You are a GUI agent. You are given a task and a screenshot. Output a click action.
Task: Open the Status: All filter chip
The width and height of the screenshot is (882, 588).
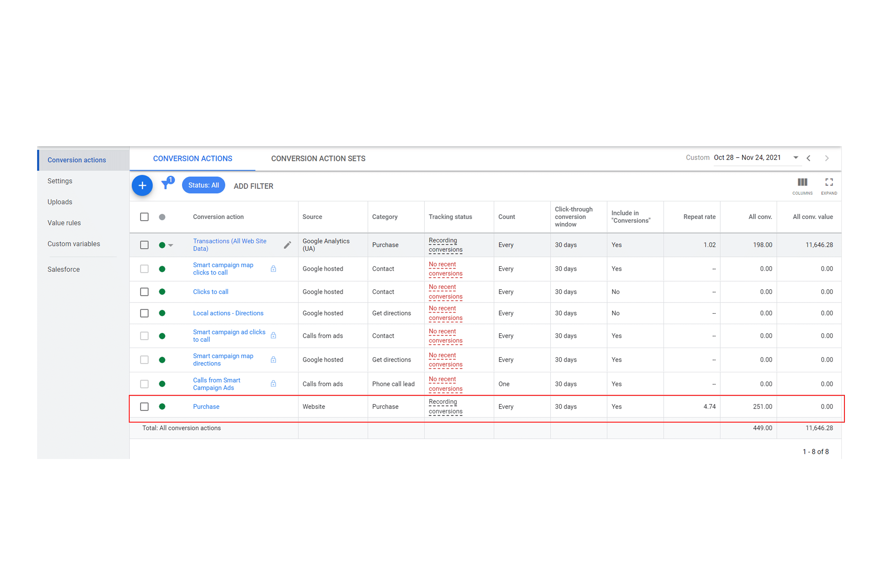point(203,185)
